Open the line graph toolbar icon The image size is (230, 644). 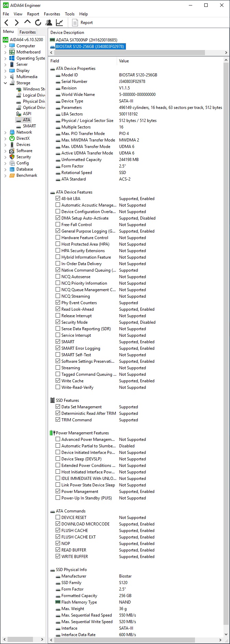[x=59, y=23]
